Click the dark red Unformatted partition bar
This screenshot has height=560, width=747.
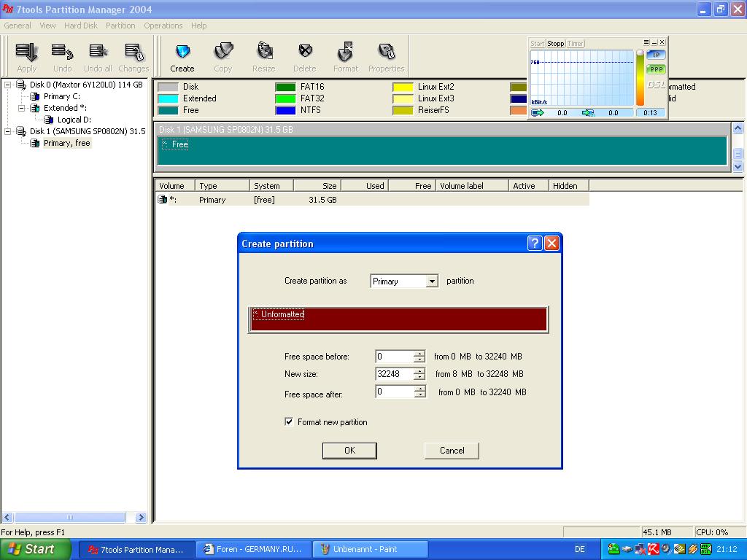[x=399, y=319]
